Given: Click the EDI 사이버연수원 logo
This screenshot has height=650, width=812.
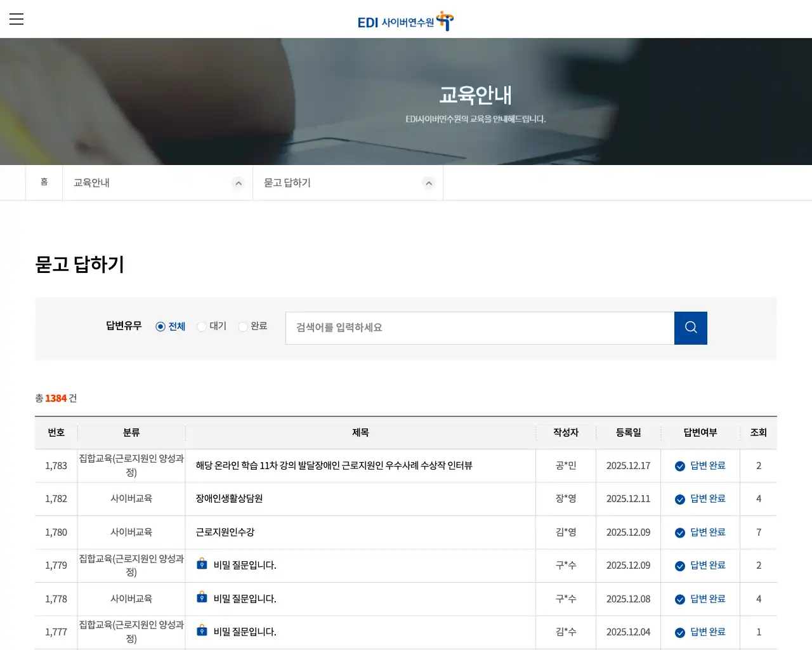Looking at the screenshot, I should pyautogui.click(x=405, y=20).
